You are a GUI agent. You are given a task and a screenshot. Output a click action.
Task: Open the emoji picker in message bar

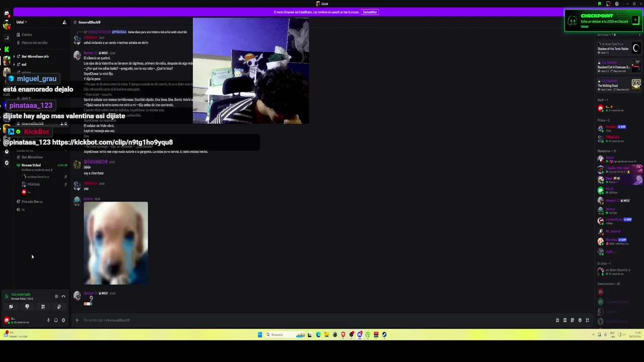point(580,320)
